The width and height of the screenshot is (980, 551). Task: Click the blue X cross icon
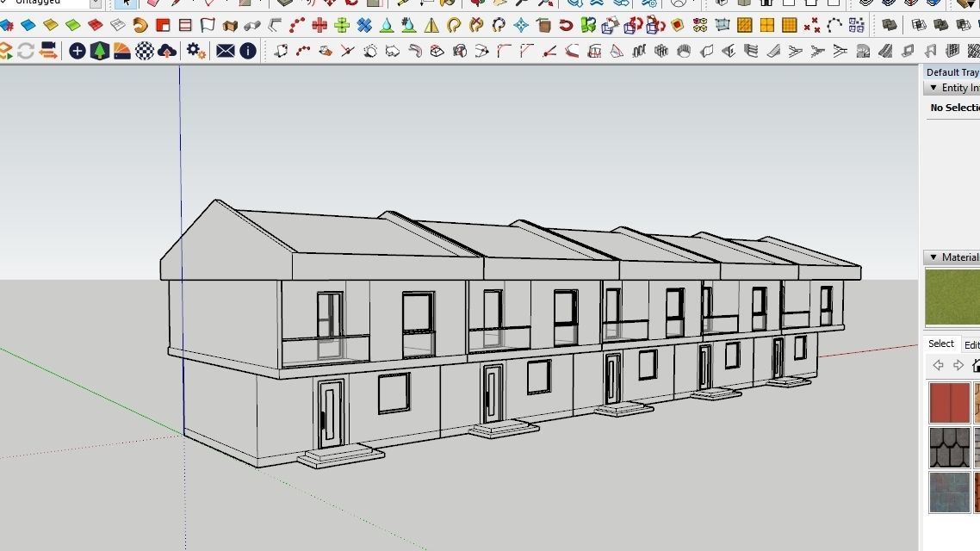(x=364, y=25)
